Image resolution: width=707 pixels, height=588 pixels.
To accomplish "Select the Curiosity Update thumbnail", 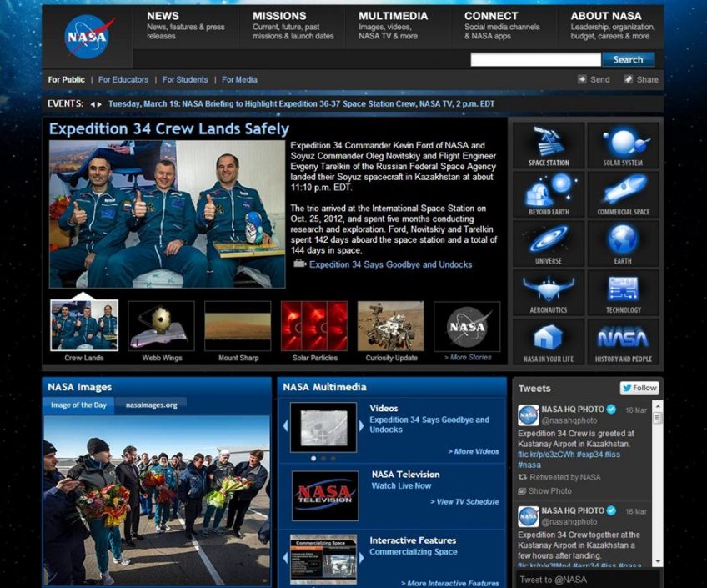I will point(390,326).
